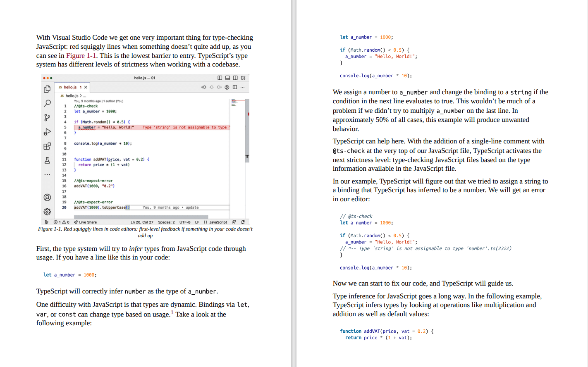Select the hello.js editor tab
The width and height of the screenshot is (588, 367).
point(70,87)
